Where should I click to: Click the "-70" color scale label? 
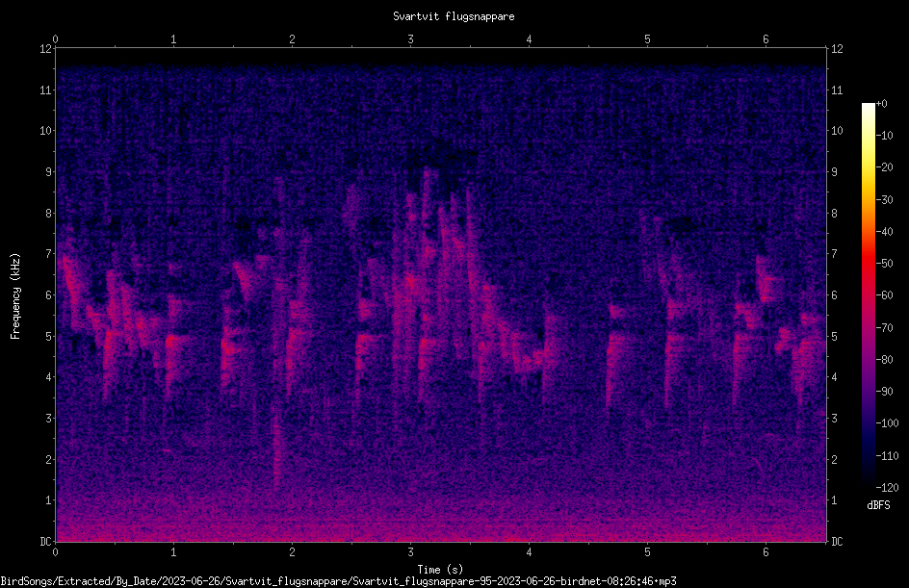pos(885,328)
